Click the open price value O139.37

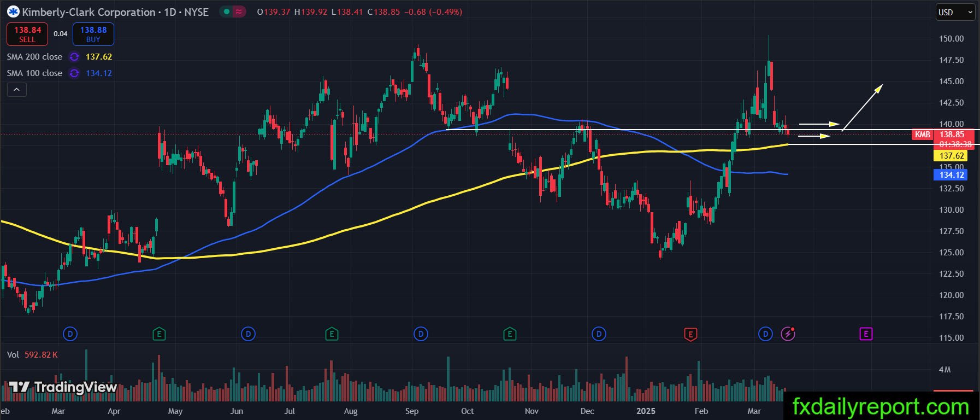274,12
